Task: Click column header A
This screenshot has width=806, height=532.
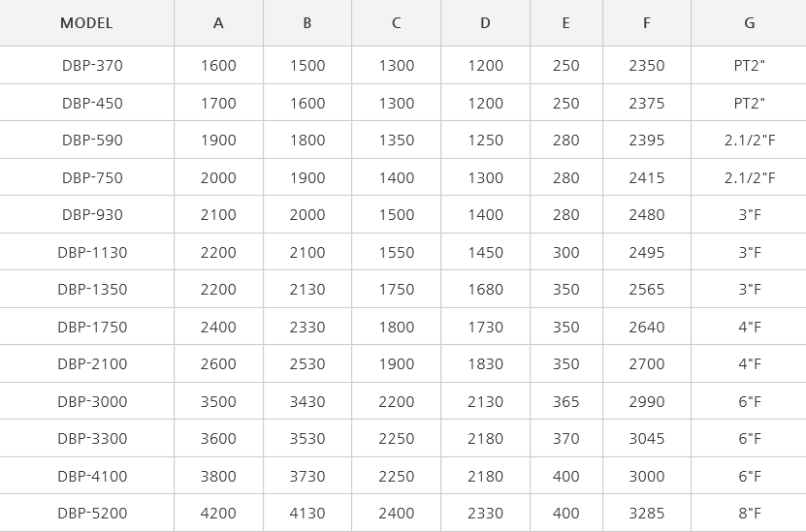Action: click(x=218, y=23)
